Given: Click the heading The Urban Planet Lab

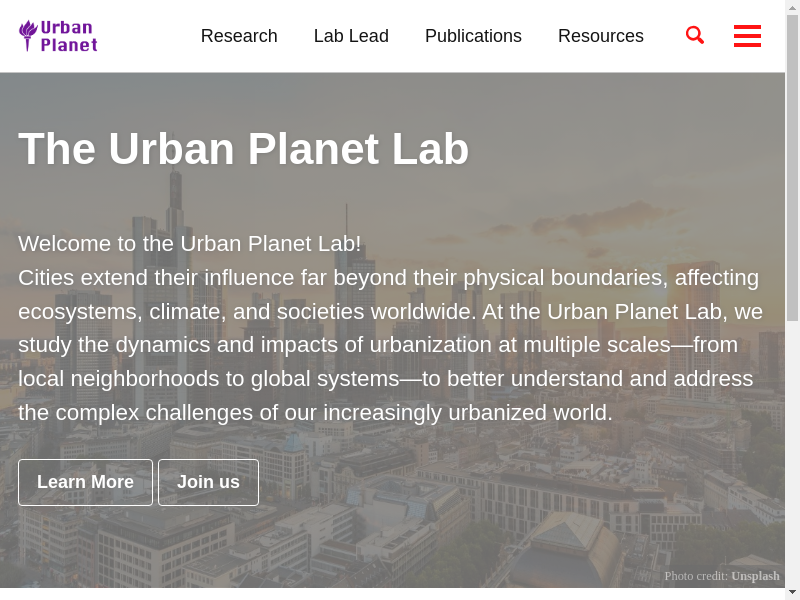Looking at the screenshot, I should coord(244,149).
